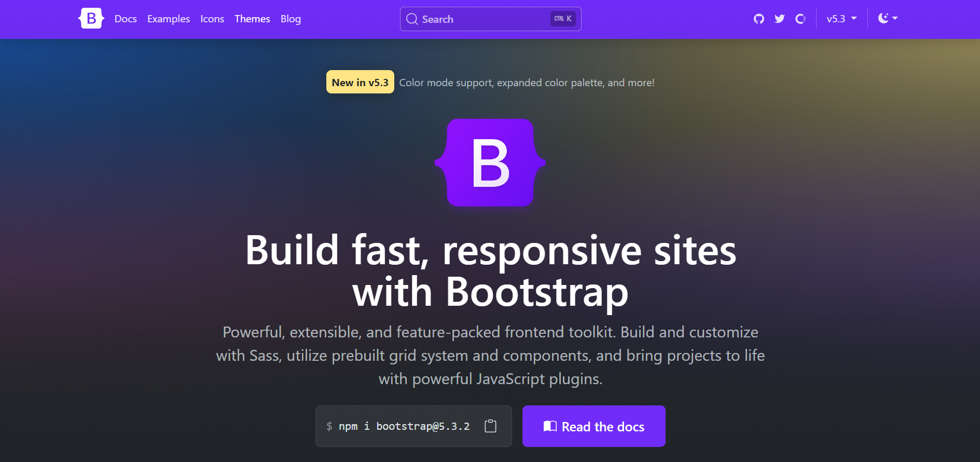This screenshot has height=462, width=980.
Task: Open the Docs nav item
Action: [x=126, y=19]
